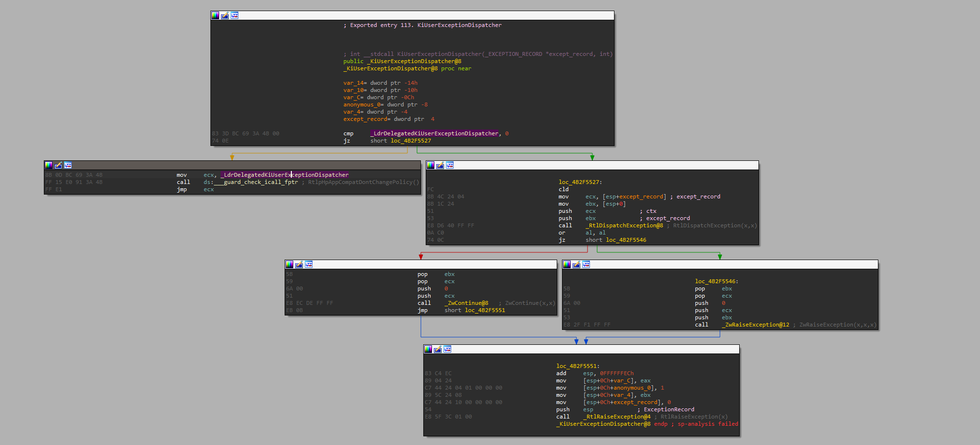
Task: Click _RtlRaiseException@4 call target
Action: tap(617, 417)
